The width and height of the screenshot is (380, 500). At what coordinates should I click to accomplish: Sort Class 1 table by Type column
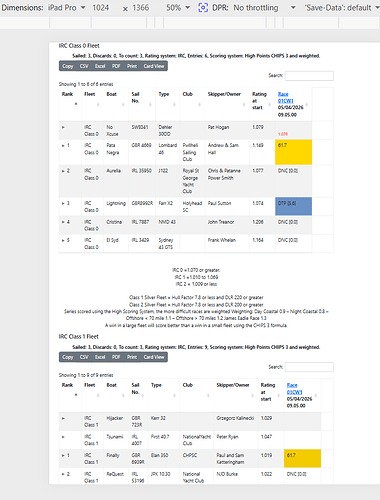(164, 395)
